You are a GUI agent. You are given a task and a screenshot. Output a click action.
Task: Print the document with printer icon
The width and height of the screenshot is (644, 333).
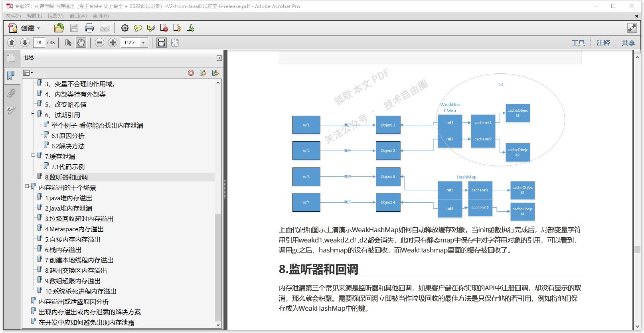pos(89,28)
